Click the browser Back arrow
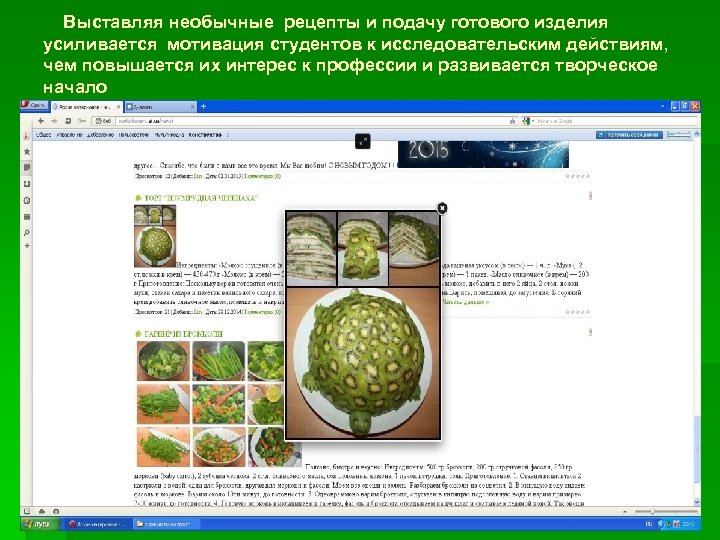Image resolution: width=720 pixels, height=540 pixels. [x=41, y=121]
